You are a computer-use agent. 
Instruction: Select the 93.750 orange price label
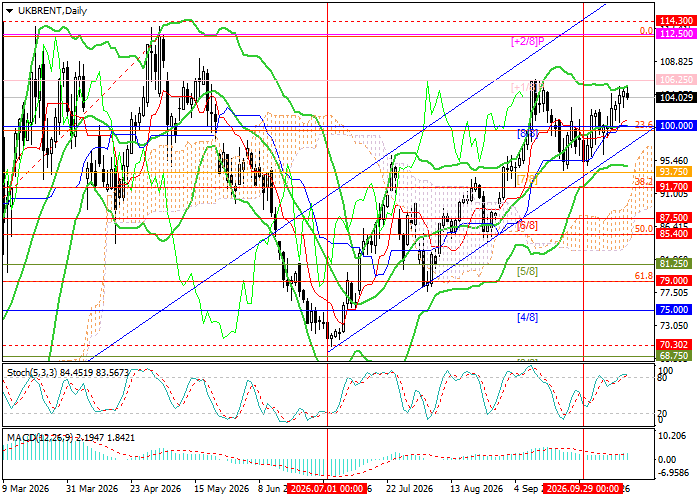point(674,171)
